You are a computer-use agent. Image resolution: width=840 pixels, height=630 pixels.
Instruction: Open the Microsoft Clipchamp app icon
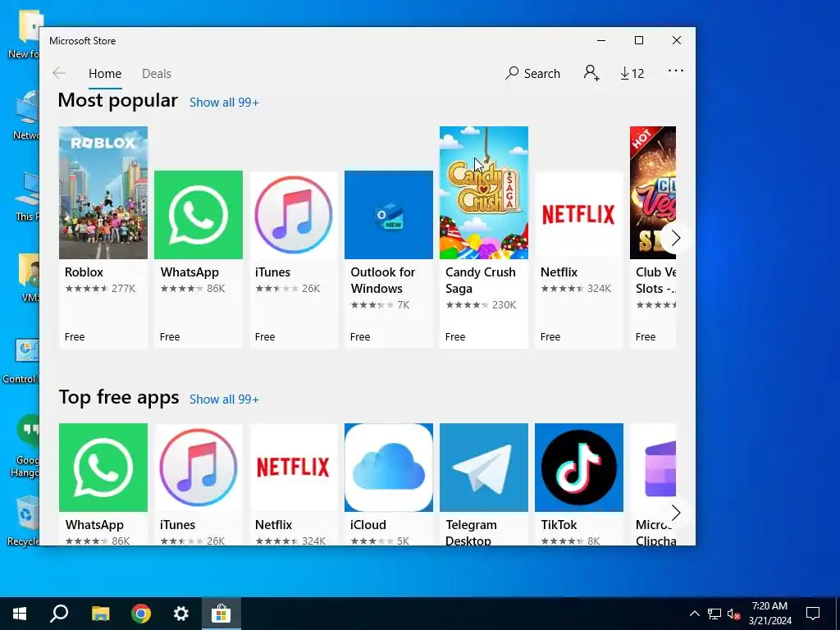(652, 468)
